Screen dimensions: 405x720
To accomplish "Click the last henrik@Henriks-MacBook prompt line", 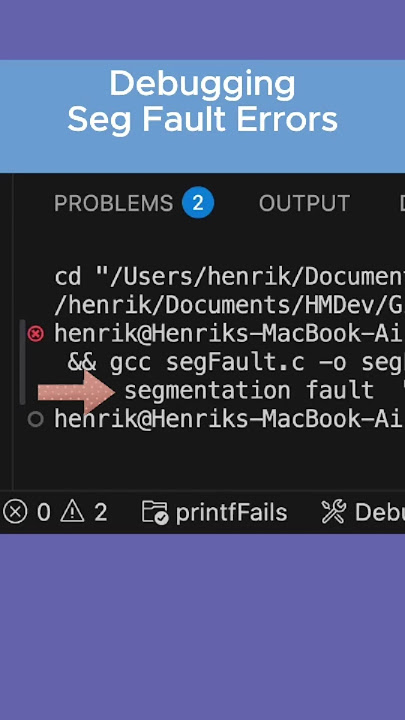I will (x=230, y=419).
